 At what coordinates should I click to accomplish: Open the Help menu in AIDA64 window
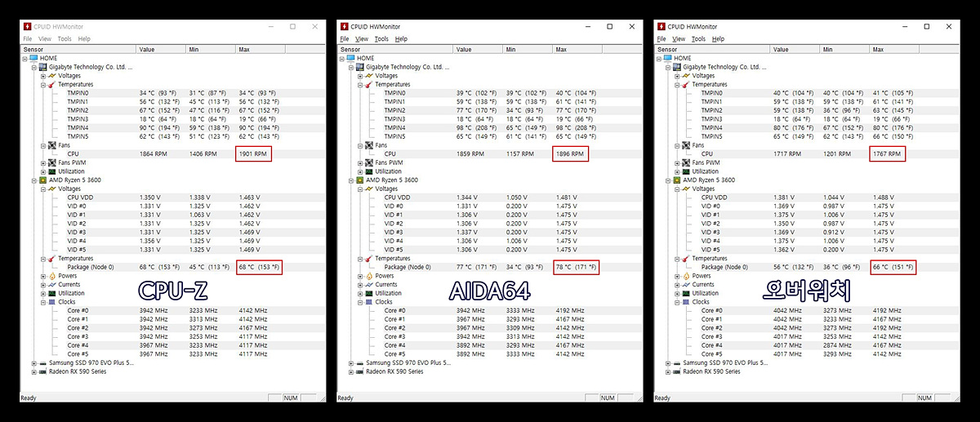point(401,38)
